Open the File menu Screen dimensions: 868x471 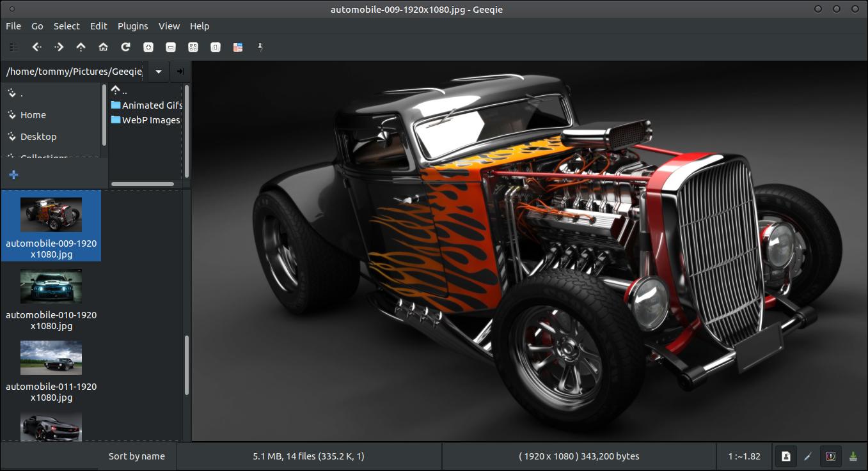coord(13,26)
